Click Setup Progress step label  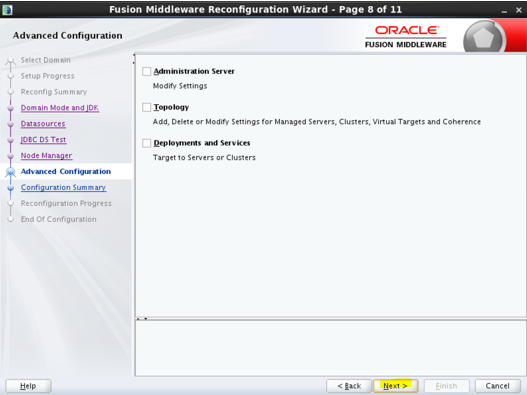[x=47, y=76]
